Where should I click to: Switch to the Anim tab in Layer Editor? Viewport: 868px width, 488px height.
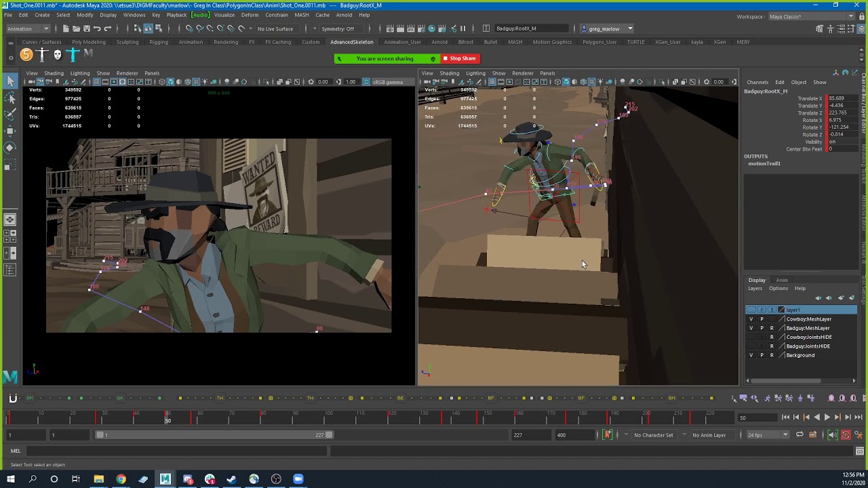click(782, 280)
